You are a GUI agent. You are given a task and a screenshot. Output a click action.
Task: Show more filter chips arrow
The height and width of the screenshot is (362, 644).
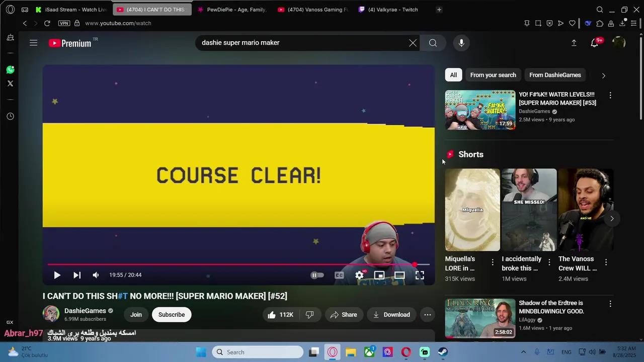click(603, 75)
